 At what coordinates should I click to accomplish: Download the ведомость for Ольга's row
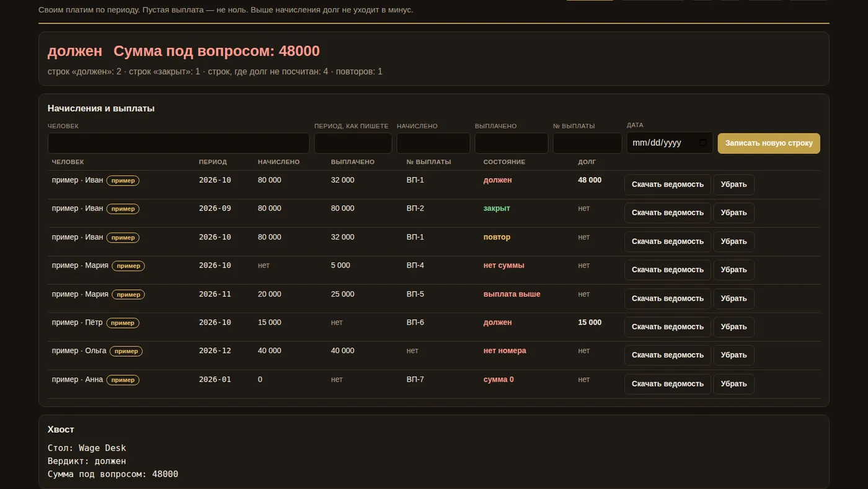668,355
